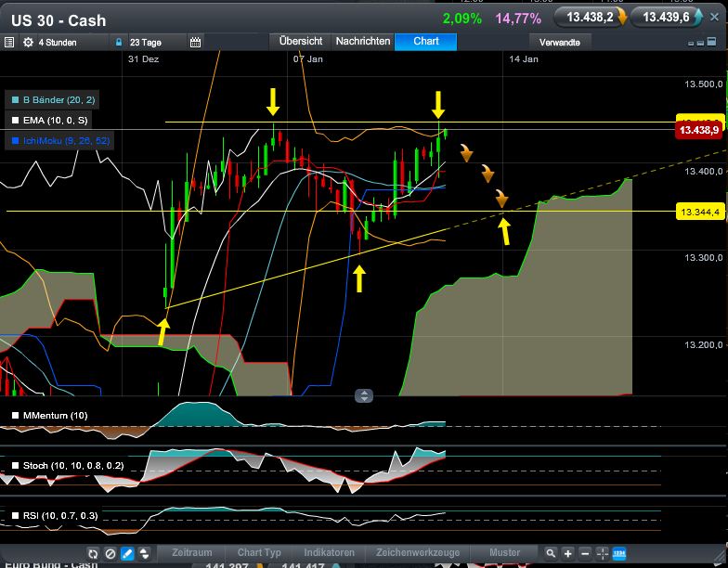Click the plus zoom-in icon
Viewport: 728px width, 568px height.
pos(568,553)
